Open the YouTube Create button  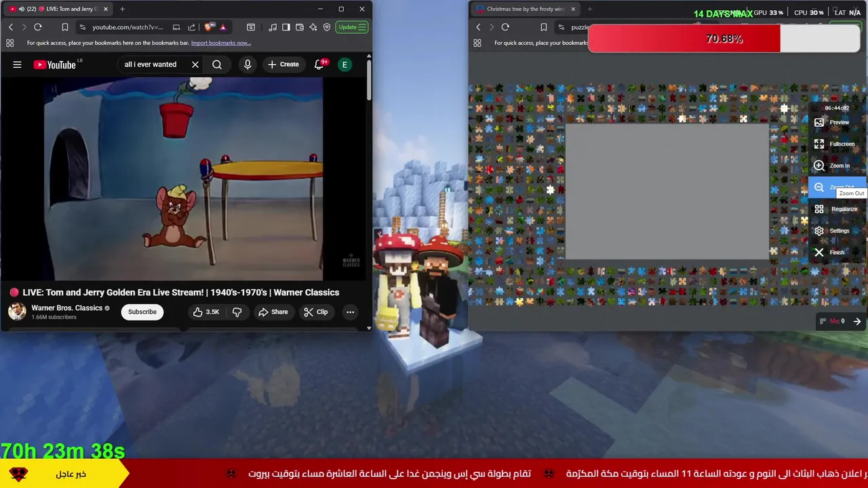(283, 64)
